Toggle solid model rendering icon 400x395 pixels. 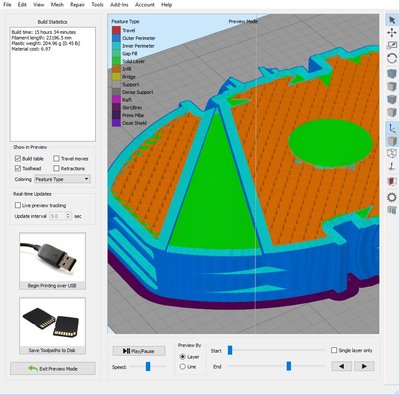pyautogui.click(x=392, y=141)
